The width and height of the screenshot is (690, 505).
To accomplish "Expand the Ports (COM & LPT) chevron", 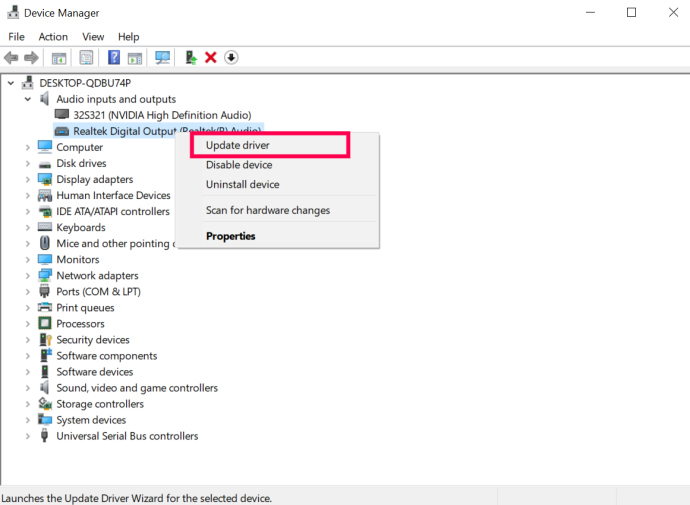I will pos(28,292).
